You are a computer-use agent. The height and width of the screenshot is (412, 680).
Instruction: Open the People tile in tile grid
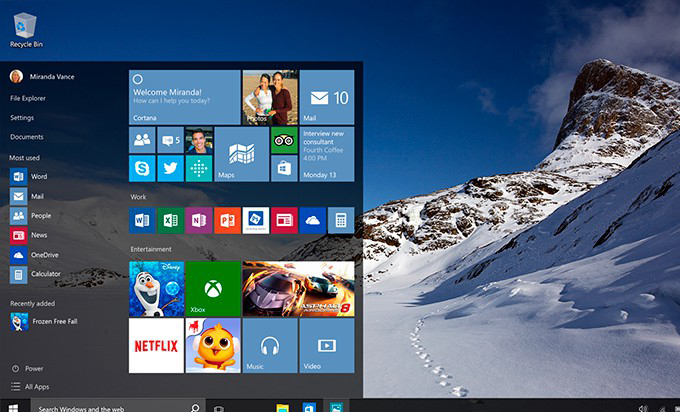[x=142, y=140]
